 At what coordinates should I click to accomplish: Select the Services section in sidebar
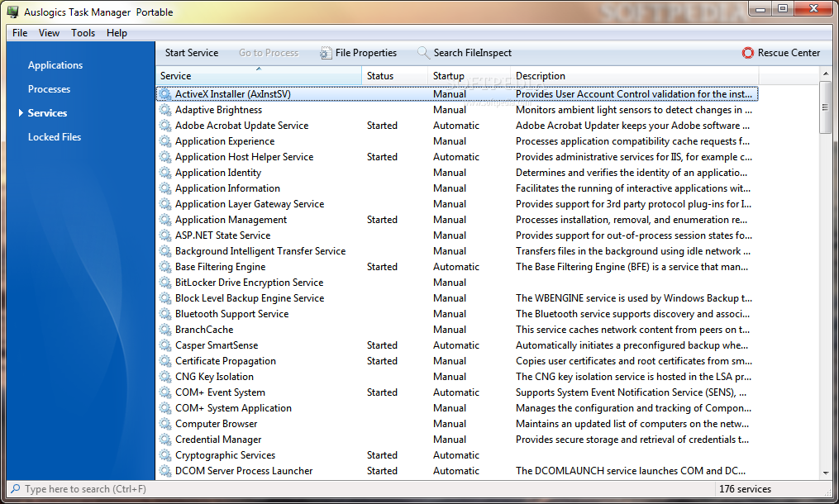[47, 113]
